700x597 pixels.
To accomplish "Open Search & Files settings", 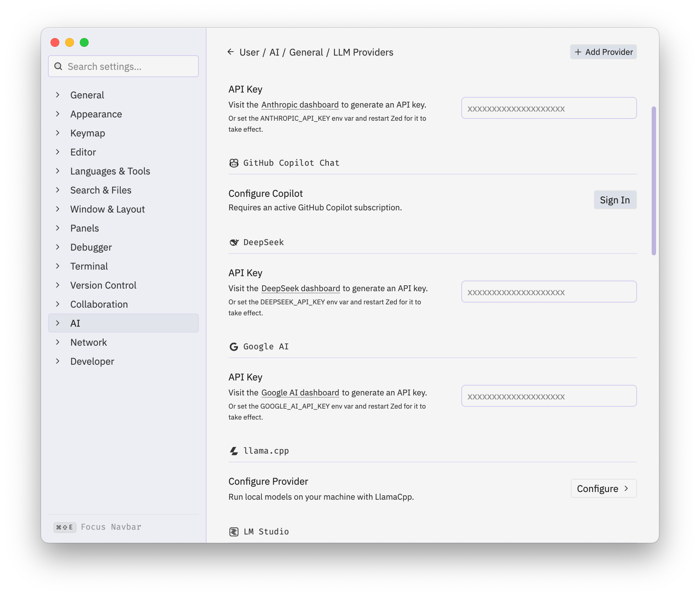I will click(x=123, y=190).
